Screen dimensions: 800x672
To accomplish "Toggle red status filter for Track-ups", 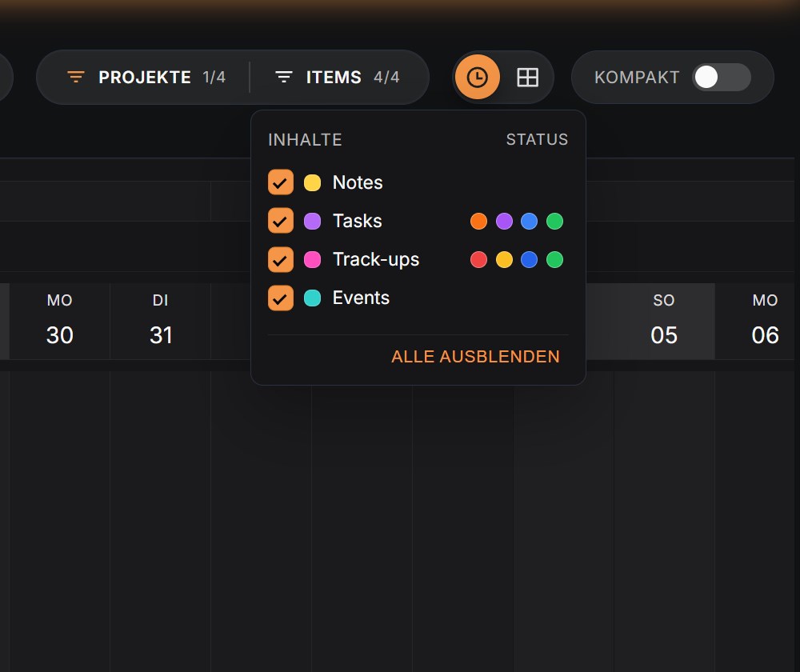I will tap(478, 260).
